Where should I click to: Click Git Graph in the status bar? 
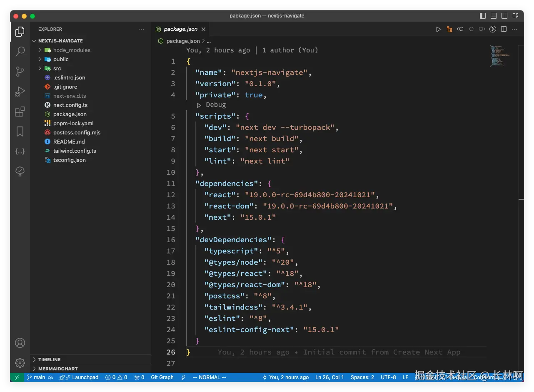pos(162,377)
